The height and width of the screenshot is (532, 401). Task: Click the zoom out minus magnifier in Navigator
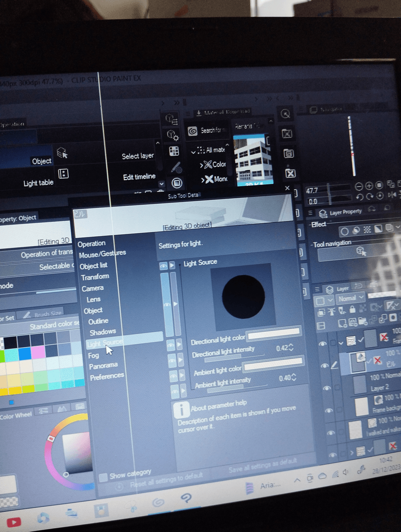tap(359, 186)
